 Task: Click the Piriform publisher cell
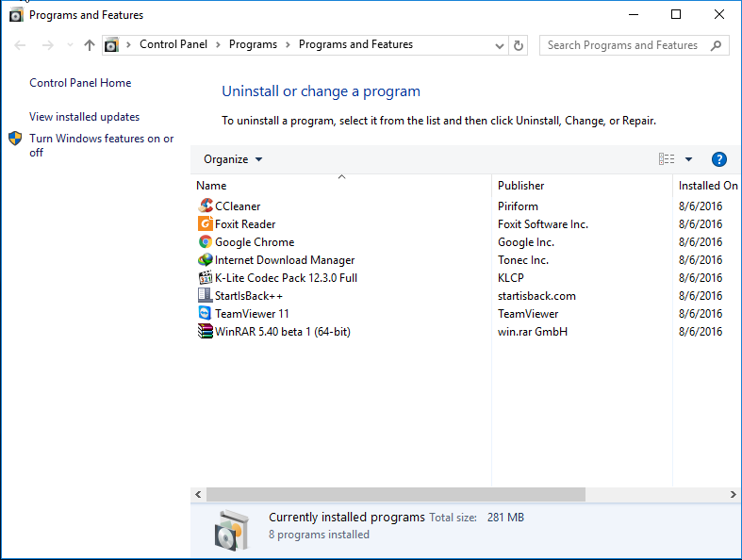click(518, 206)
